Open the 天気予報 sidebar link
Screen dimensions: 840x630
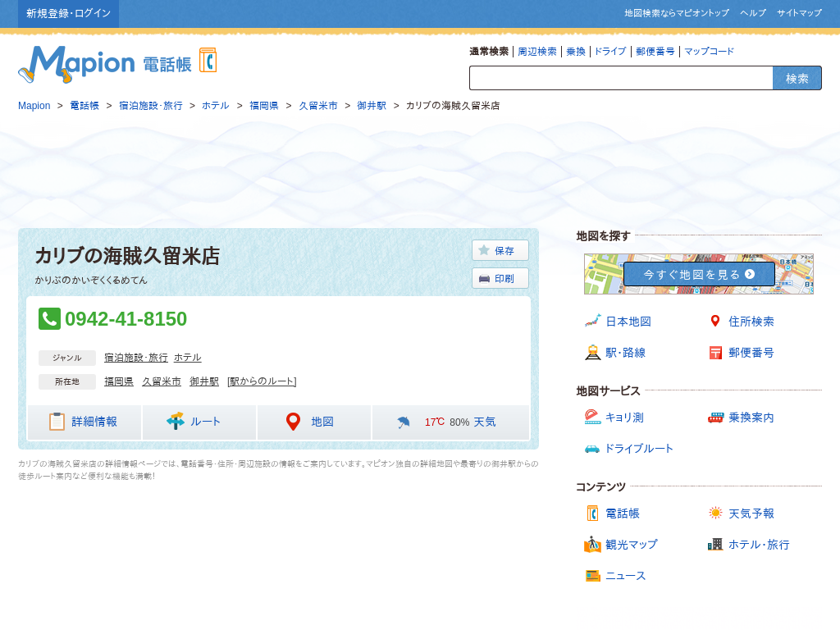click(x=751, y=514)
